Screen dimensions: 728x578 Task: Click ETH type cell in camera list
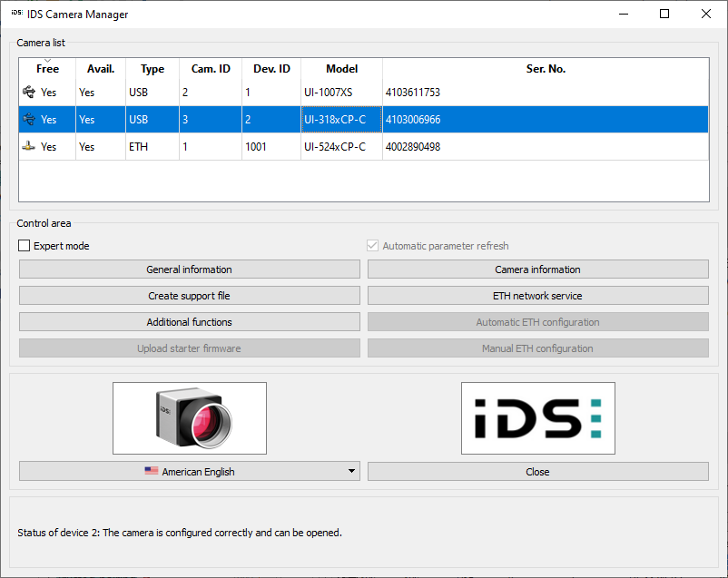click(152, 147)
